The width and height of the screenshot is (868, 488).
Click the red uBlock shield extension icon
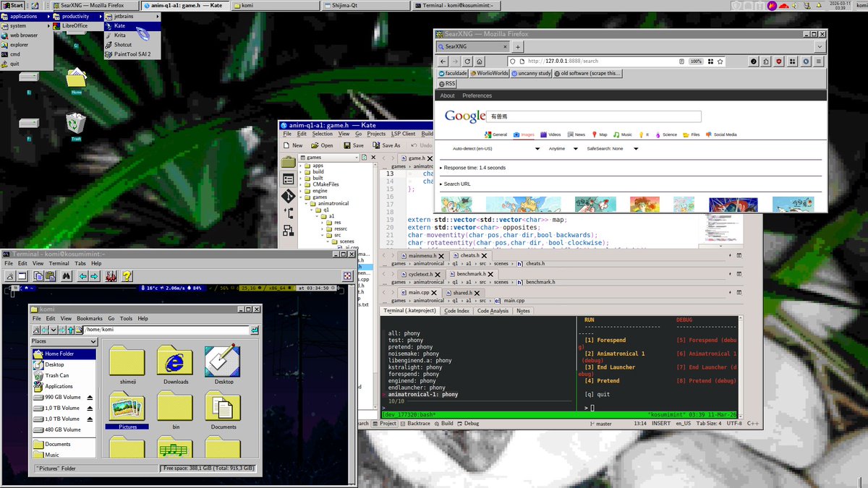click(x=780, y=61)
